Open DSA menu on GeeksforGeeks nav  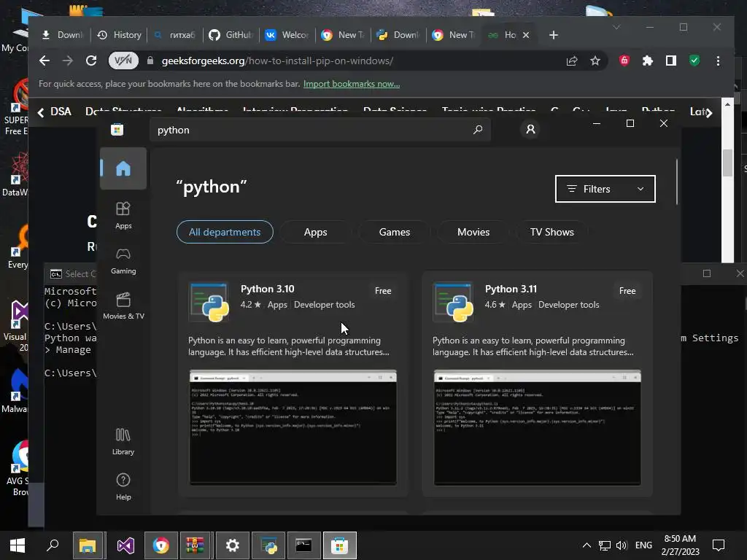point(61,112)
